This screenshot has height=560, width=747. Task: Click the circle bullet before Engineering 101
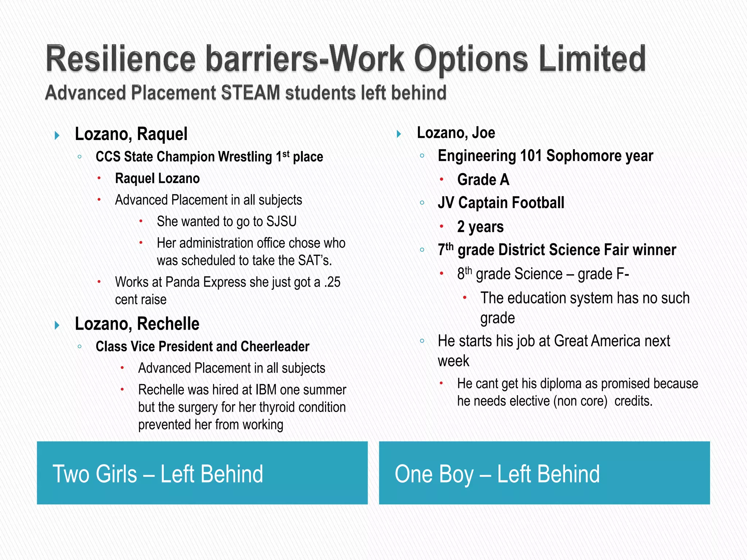pyautogui.click(x=422, y=156)
